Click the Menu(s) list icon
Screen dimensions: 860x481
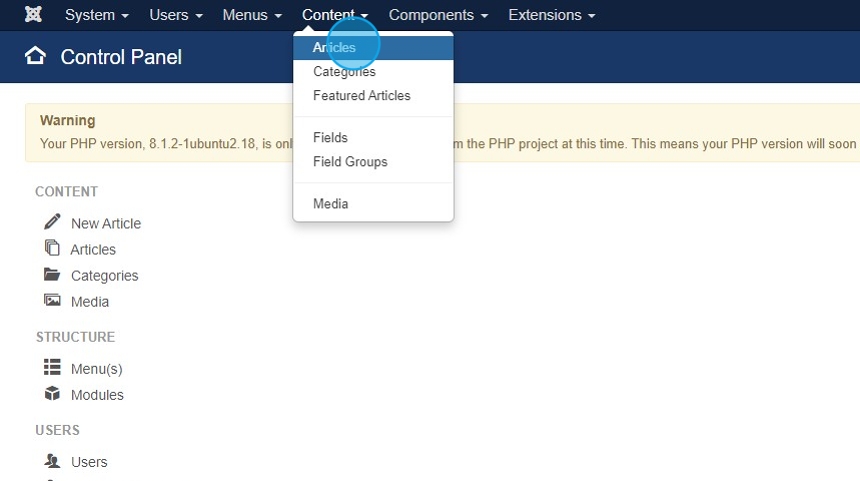pyautogui.click(x=52, y=367)
